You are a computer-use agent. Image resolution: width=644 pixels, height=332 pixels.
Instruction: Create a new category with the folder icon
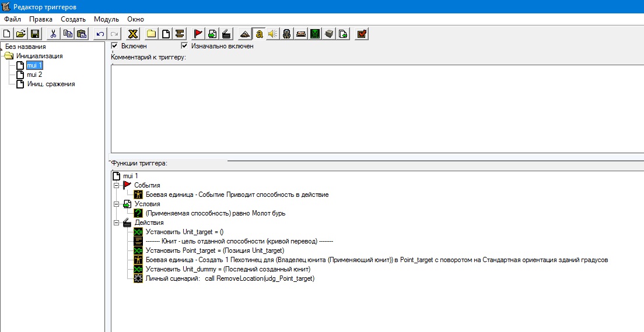[152, 34]
